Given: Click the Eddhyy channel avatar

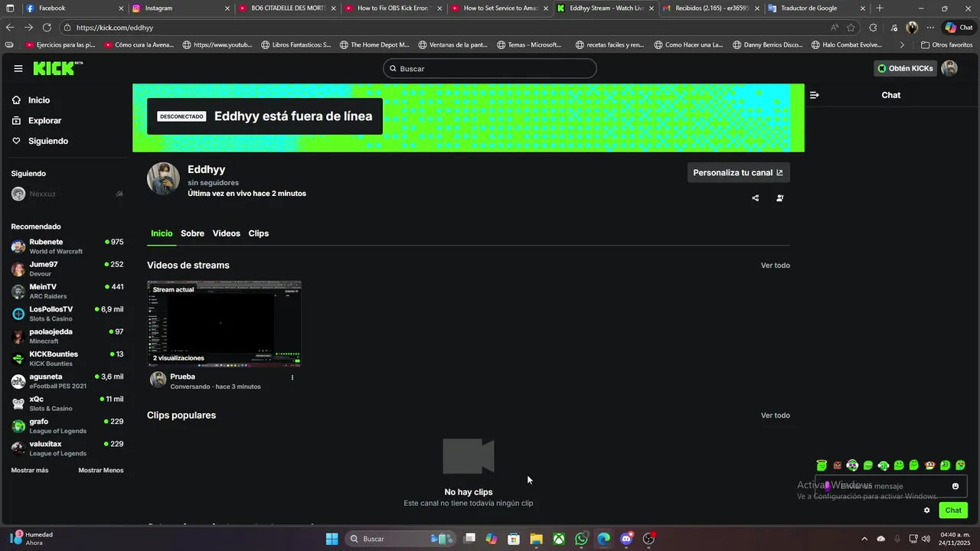Looking at the screenshot, I should pyautogui.click(x=163, y=178).
